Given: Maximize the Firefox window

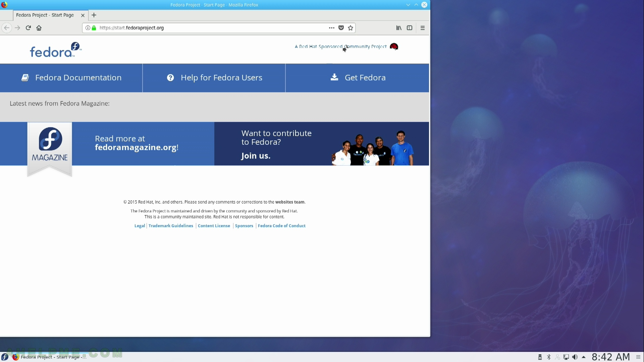Looking at the screenshot, I should 416,5.
